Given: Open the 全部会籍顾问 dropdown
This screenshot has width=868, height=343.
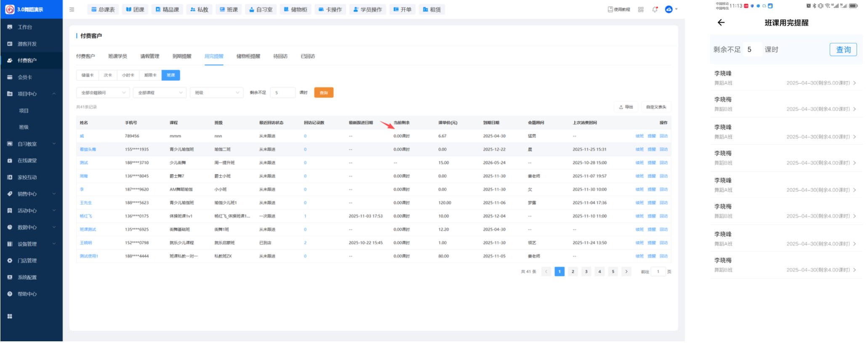Looking at the screenshot, I should [x=103, y=93].
